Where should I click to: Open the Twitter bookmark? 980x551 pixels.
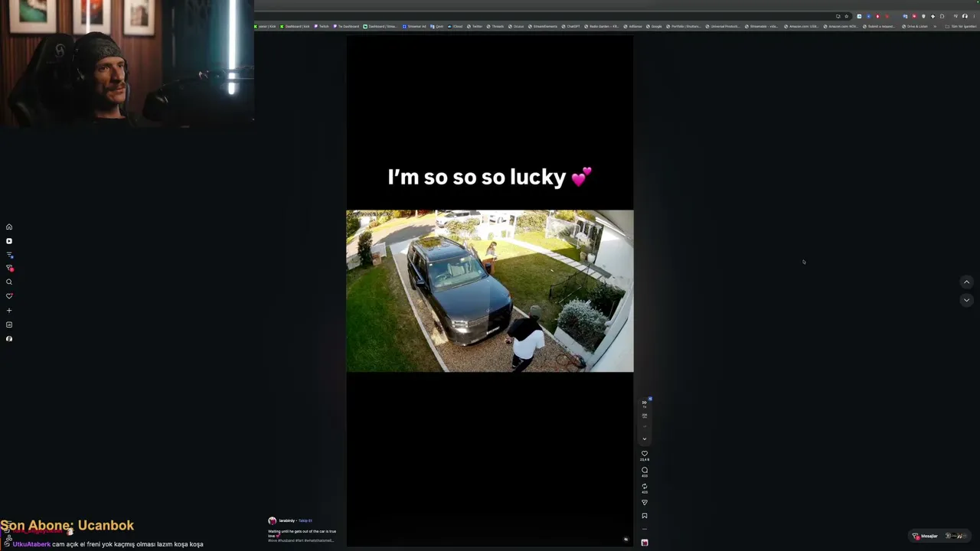click(475, 26)
